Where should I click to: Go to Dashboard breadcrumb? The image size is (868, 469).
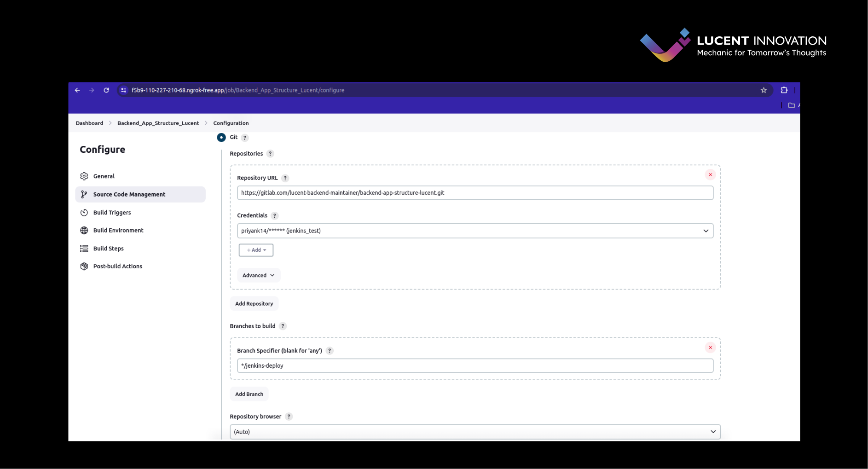[89, 123]
